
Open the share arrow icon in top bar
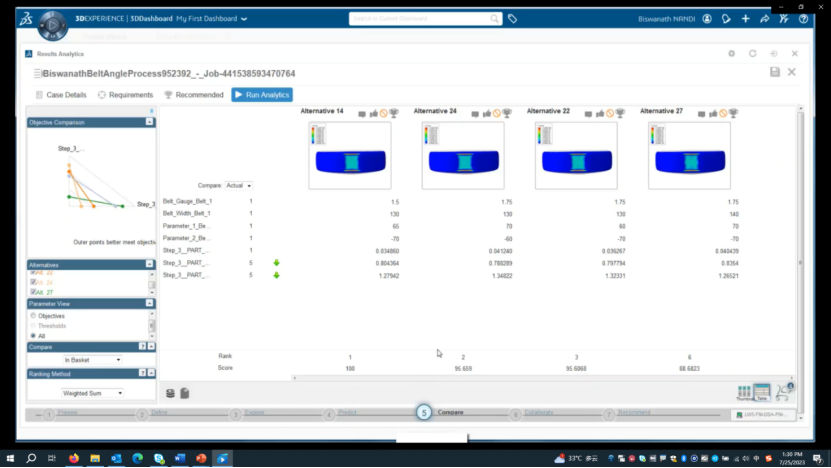764,19
